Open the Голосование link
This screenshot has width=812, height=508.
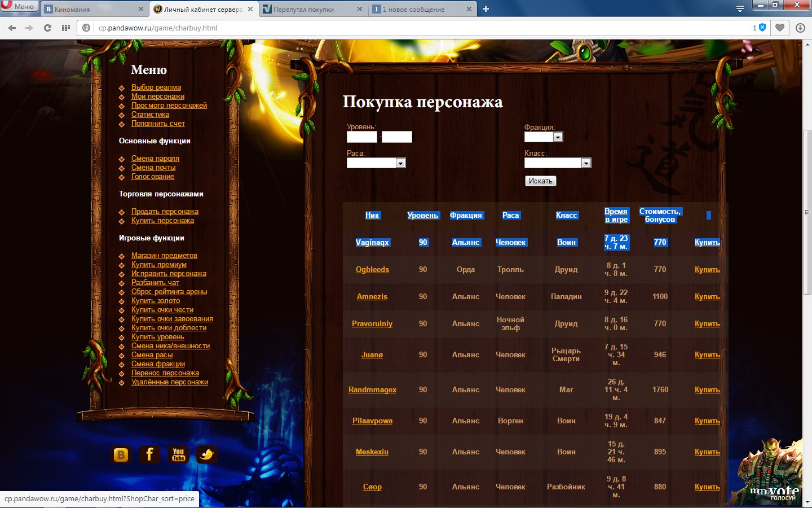153,177
